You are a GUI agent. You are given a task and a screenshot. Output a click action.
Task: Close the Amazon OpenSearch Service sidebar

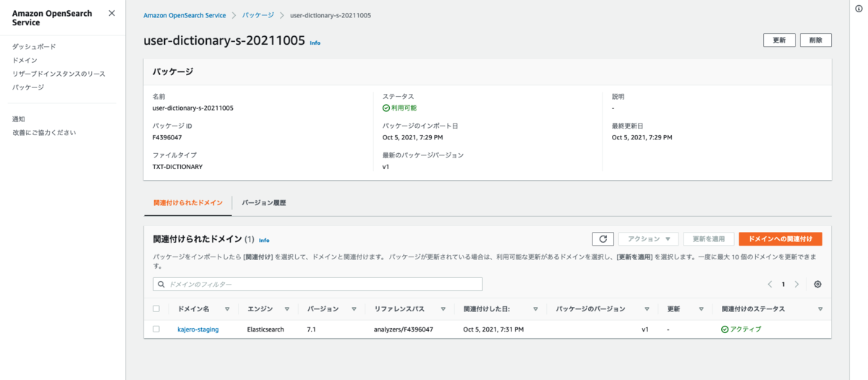(111, 13)
